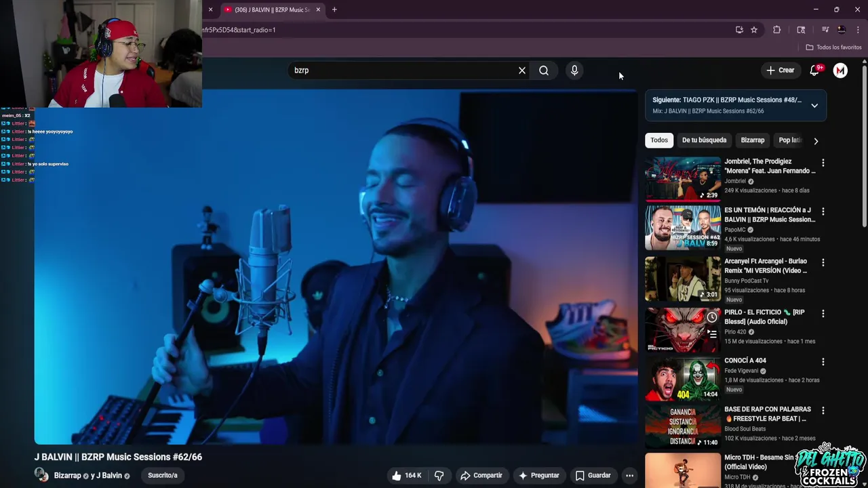Click the J BALVIN video player
This screenshot has width=868, height=488.
point(336,267)
